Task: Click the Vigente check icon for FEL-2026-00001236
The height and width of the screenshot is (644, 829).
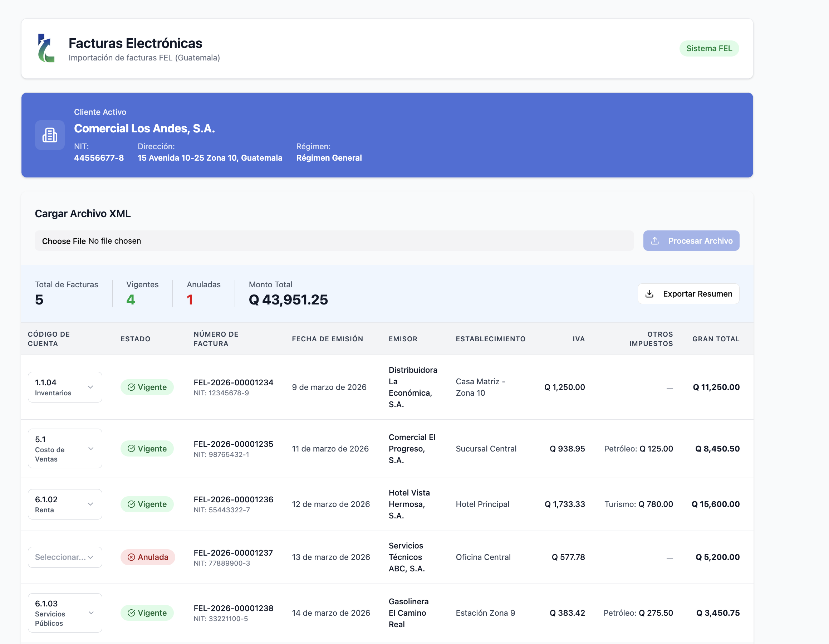Action: (131, 504)
